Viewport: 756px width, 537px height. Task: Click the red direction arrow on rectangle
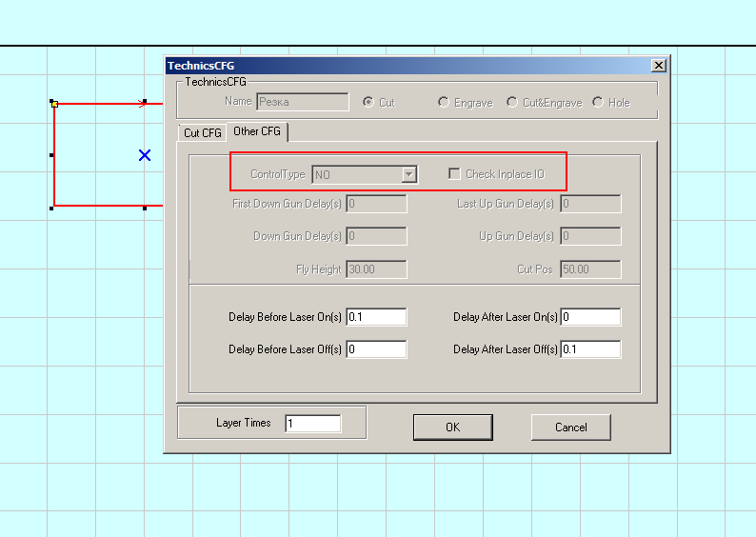[x=142, y=103]
